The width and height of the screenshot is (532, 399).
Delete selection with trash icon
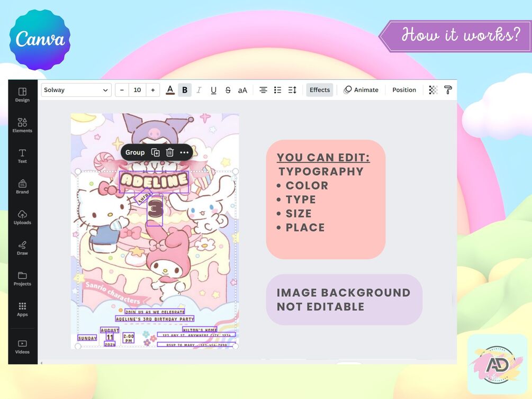(x=170, y=152)
